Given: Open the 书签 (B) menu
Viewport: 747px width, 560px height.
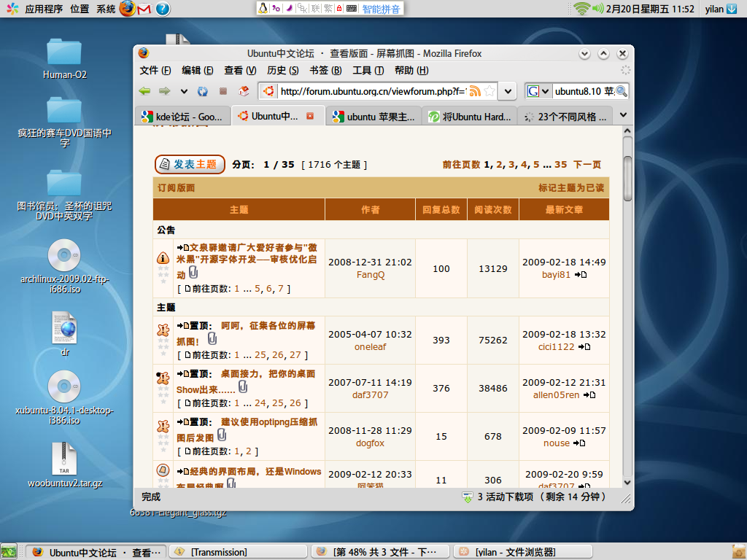Looking at the screenshot, I should point(326,71).
